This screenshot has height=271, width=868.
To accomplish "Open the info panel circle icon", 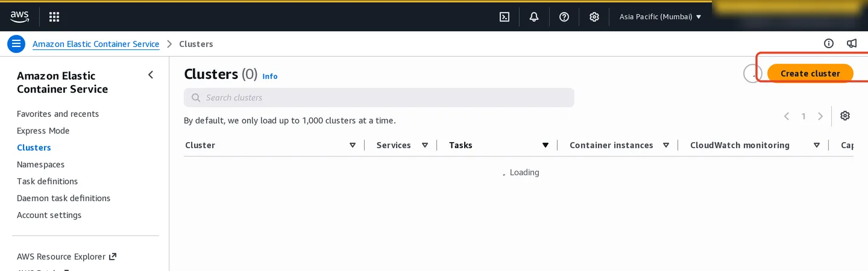I will pos(829,43).
